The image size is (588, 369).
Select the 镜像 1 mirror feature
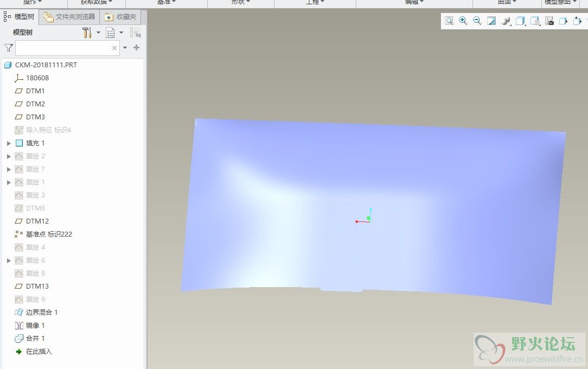(x=35, y=326)
